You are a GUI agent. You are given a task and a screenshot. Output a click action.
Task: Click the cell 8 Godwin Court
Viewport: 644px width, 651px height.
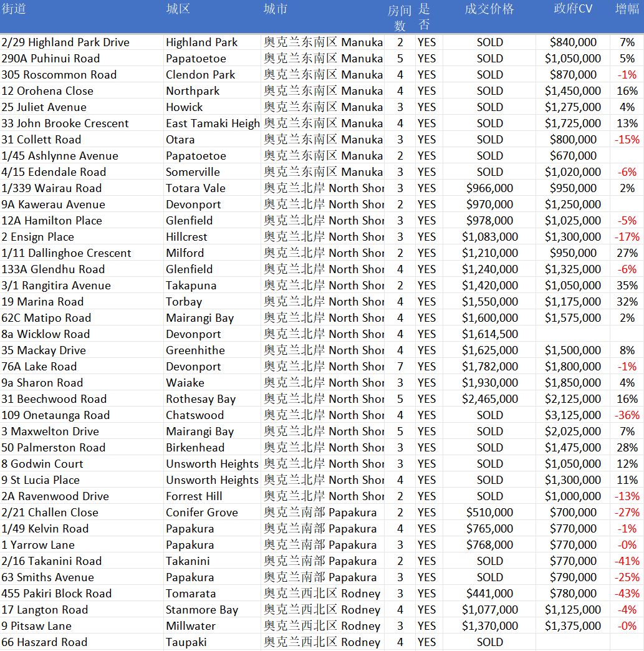click(x=42, y=463)
